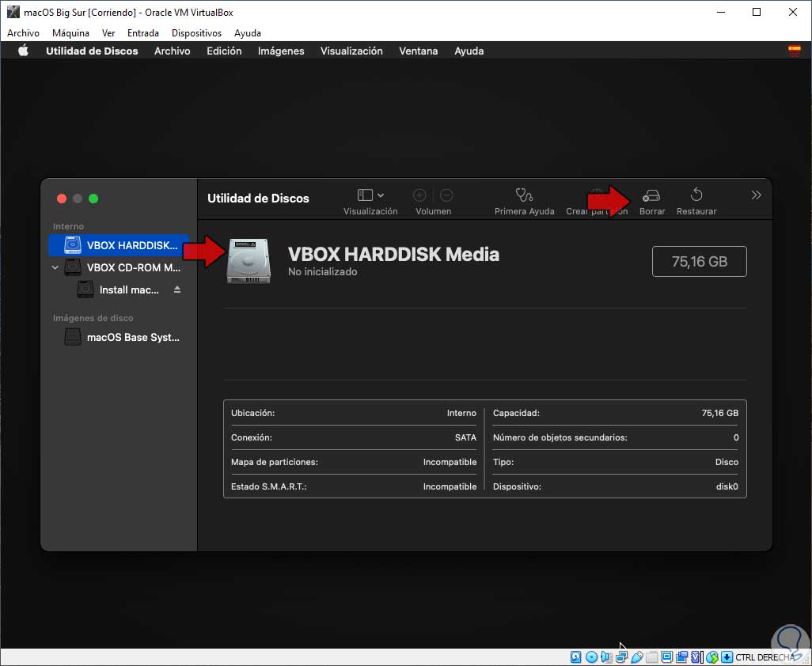Click the remove volume minus icon
This screenshot has width=812, height=666.
[x=446, y=195]
